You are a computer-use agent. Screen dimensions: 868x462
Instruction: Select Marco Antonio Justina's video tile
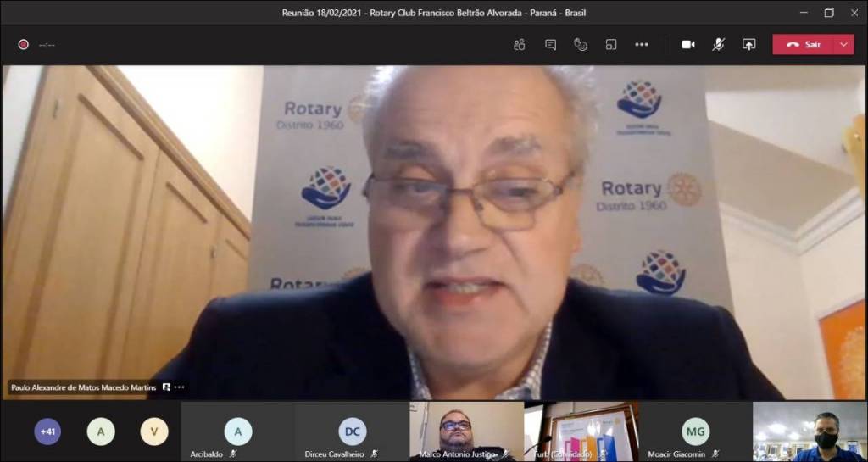pos(466,431)
